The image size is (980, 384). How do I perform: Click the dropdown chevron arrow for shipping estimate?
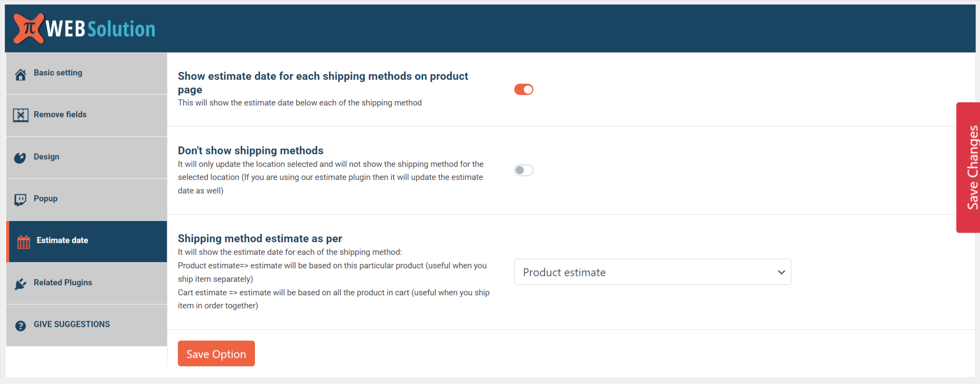pos(781,272)
